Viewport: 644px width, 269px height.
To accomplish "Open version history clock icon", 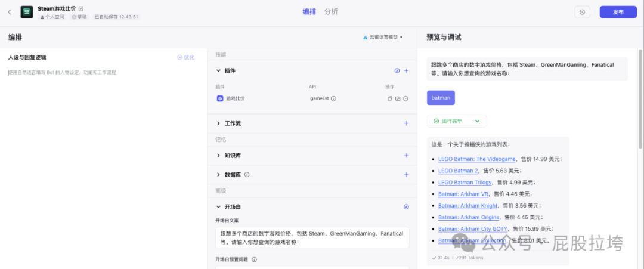I will (x=582, y=12).
